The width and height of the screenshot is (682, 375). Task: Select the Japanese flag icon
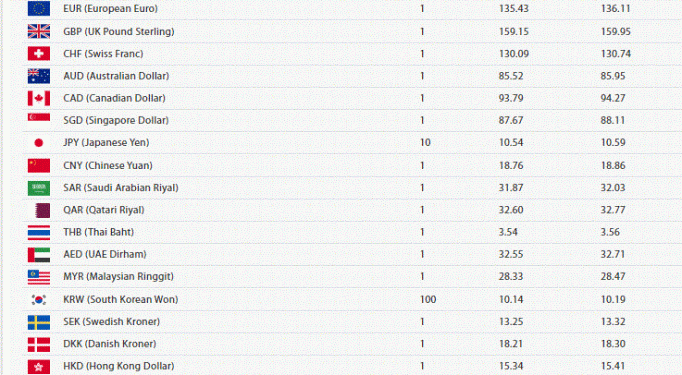click(39, 143)
